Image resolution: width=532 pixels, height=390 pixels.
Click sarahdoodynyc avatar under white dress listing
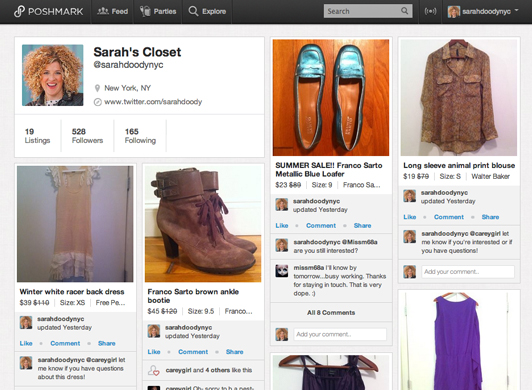[26, 322]
